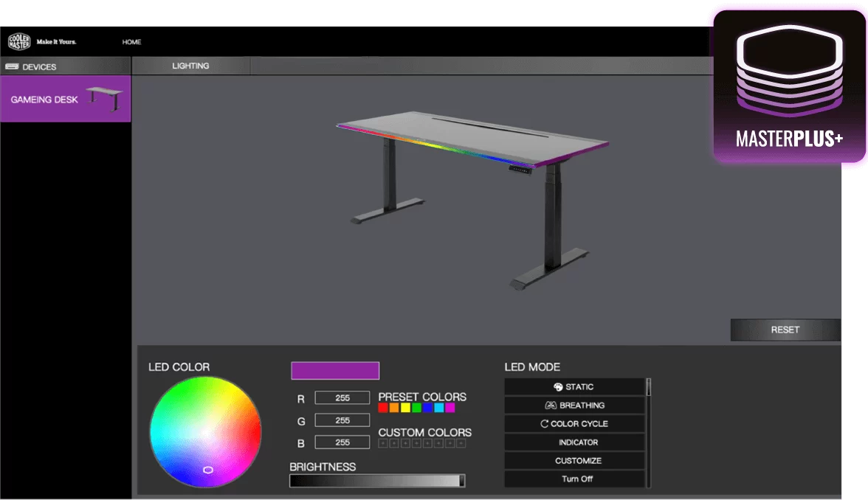
Task: Select BREATHING LED mode
Action: [574, 406]
